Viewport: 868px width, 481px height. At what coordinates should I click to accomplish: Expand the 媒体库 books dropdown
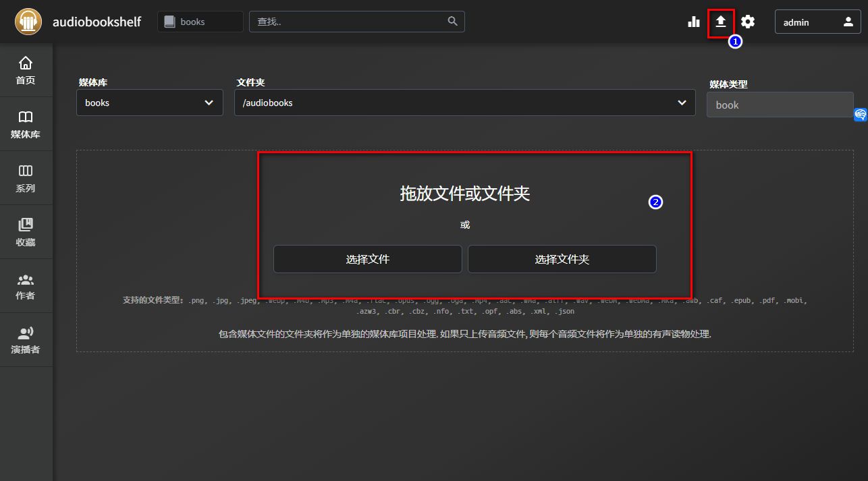pos(150,103)
